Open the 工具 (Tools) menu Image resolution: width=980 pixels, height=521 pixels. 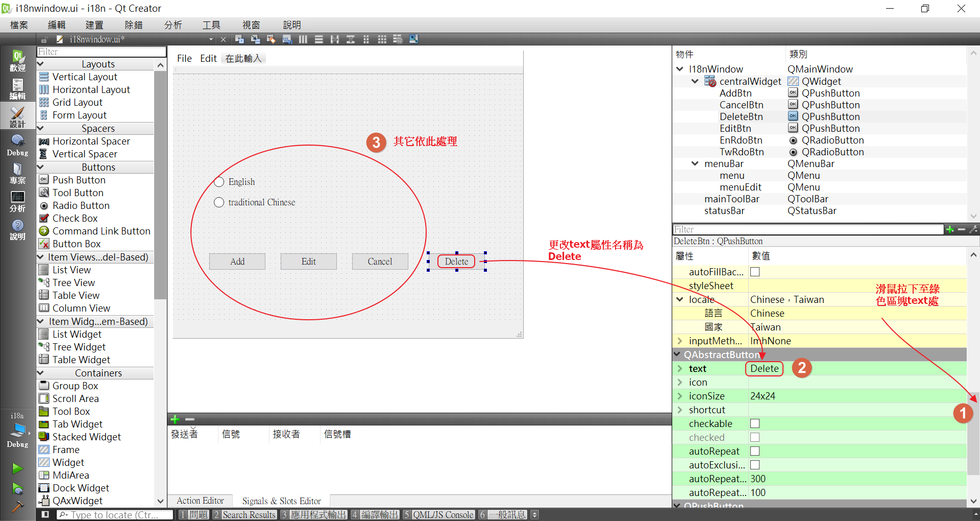(x=211, y=25)
